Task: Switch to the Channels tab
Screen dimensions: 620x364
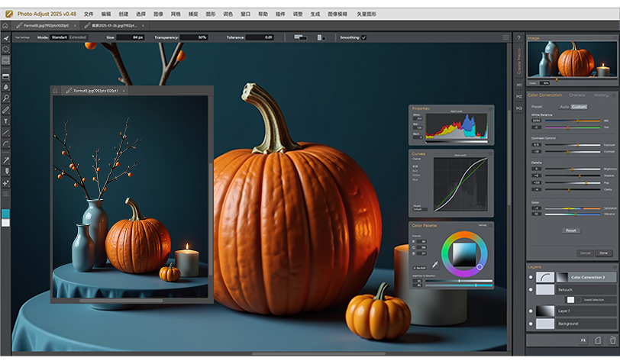Action: [x=577, y=95]
